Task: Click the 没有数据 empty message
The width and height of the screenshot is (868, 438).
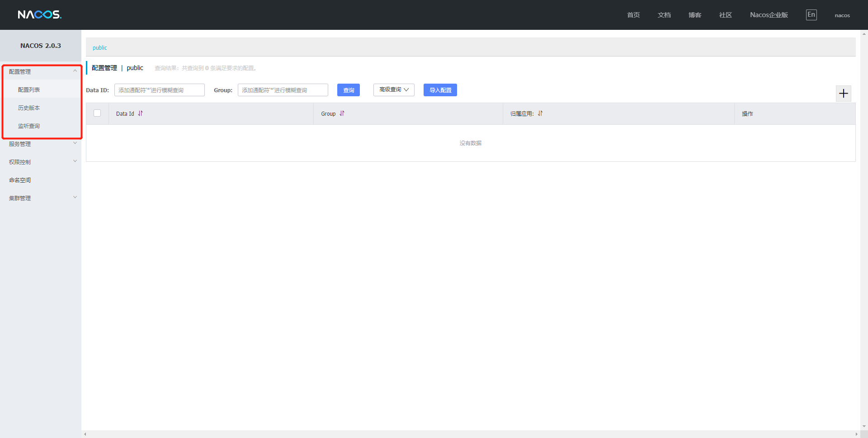Action: click(x=471, y=143)
